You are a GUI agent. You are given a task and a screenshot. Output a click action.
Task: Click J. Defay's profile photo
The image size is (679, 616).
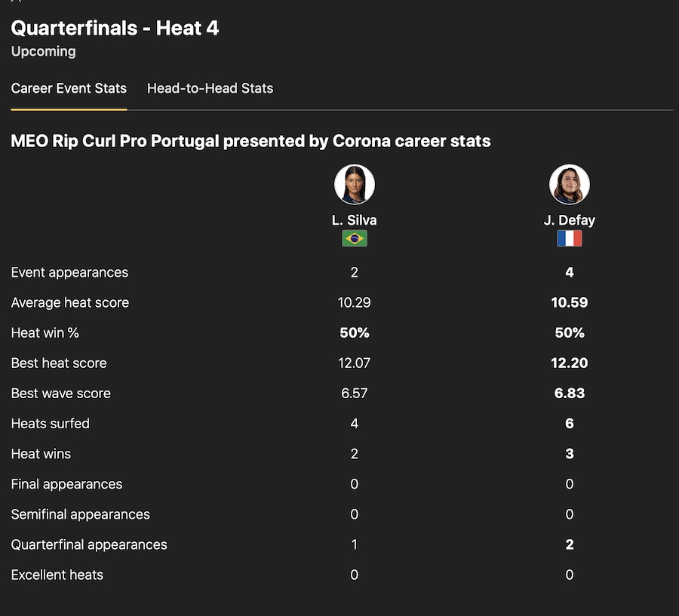pos(570,185)
